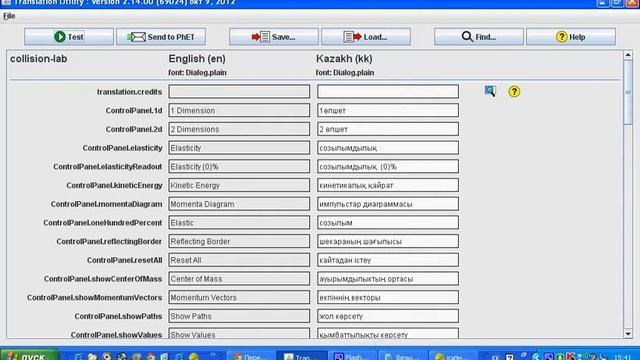Open the Save... dialog button
Screen dimensions: 640x360
(273, 37)
